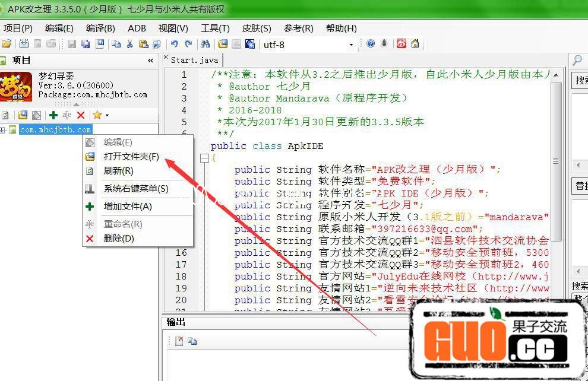Image resolution: width=588 pixels, height=381 pixels.
Task: Click the cut scissors icon in toolbar
Action: [129, 44]
